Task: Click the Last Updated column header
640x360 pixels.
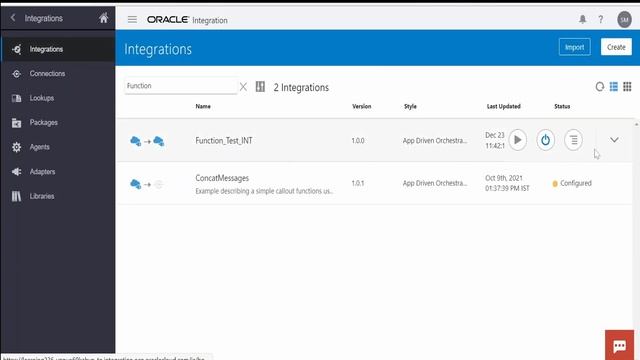Action: tap(504, 107)
